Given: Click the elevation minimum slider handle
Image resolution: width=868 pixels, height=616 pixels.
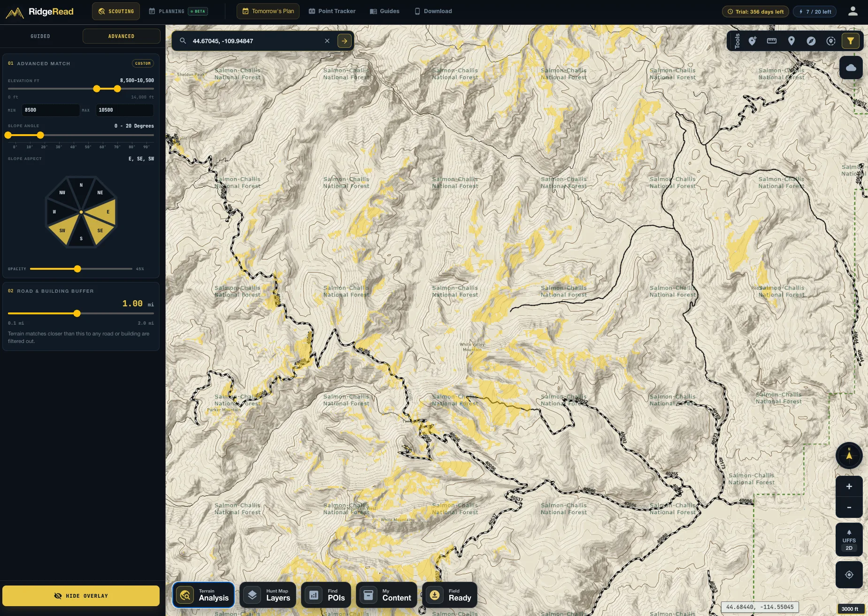Looking at the screenshot, I should click(x=97, y=89).
